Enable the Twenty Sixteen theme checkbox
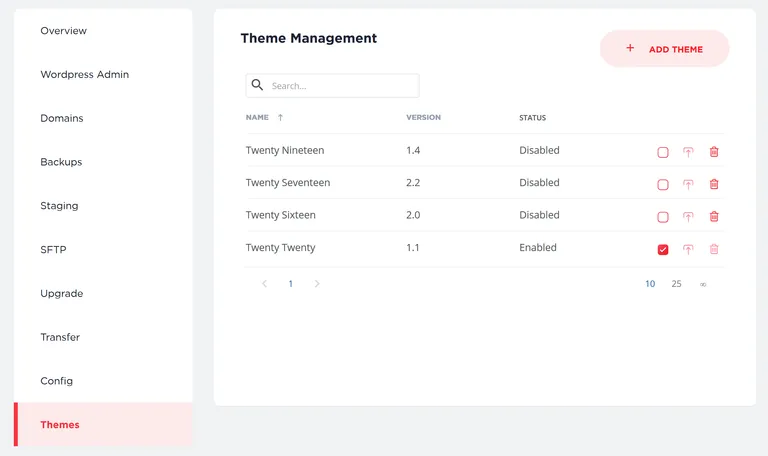This screenshot has height=456, width=768. [663, 217]
